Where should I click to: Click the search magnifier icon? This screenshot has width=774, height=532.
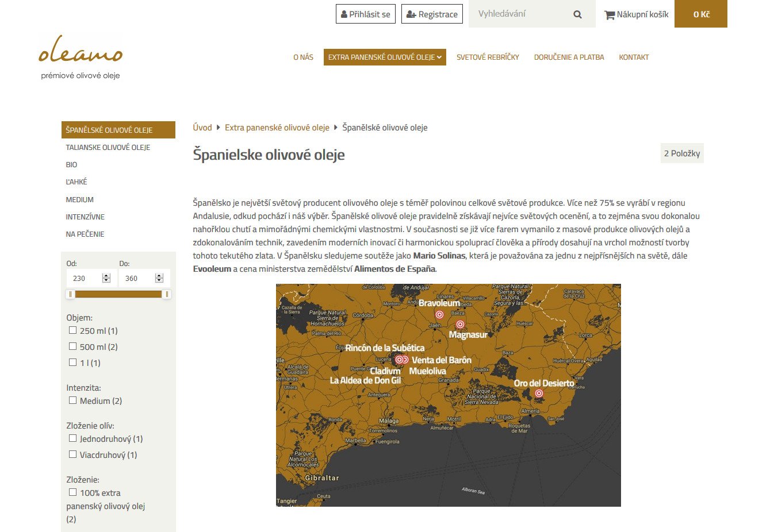coord(577,14)
